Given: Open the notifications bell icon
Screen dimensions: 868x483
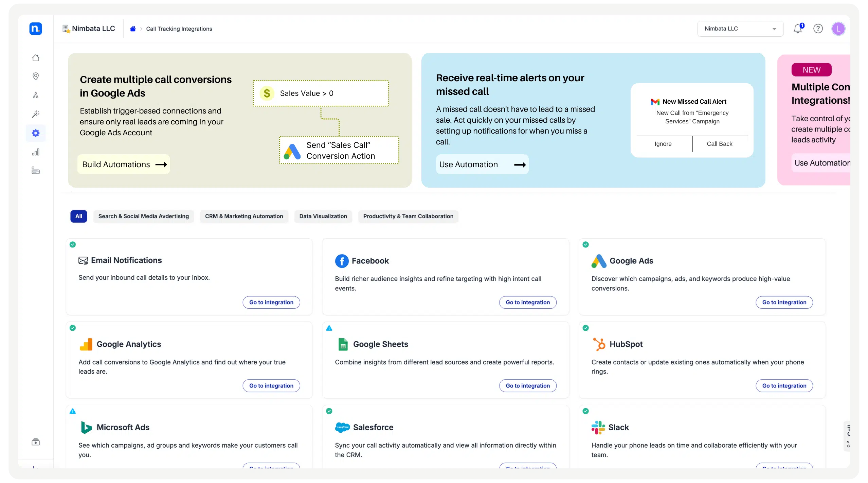Looking at the screenshot, I should click(798, 29).
